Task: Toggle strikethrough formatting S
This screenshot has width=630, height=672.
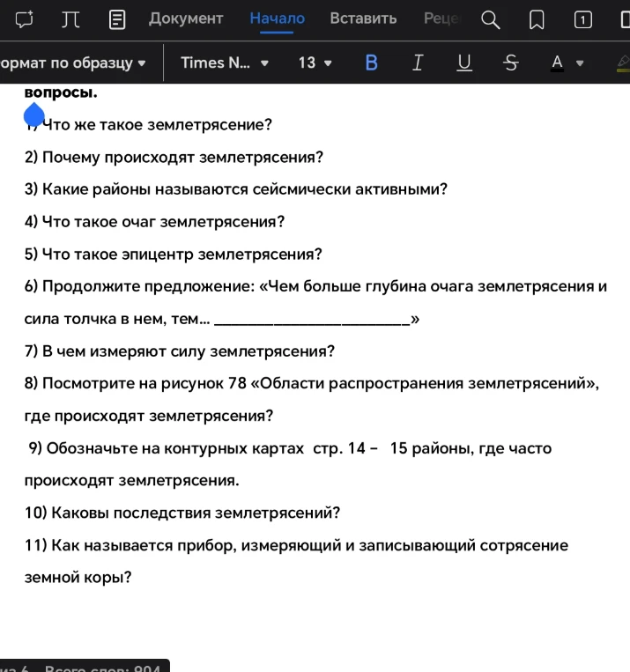Action: (x=510, y=63)
